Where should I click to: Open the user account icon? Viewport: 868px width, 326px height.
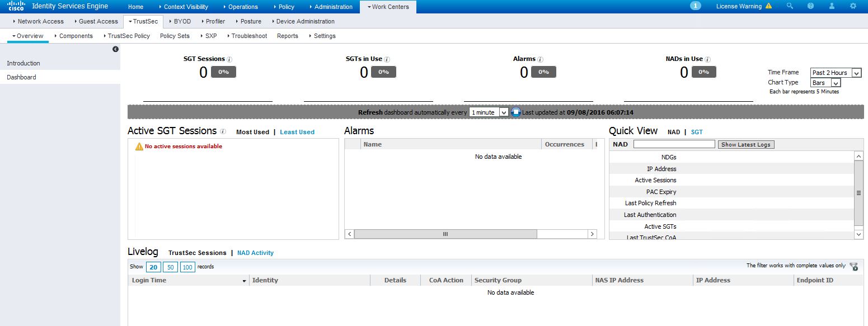(832, 6)
